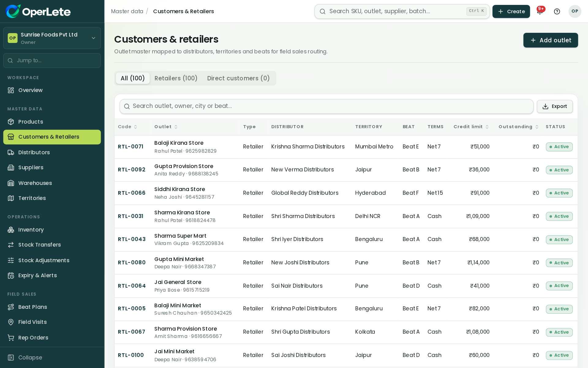Click Active status for RTL-0080
Image resolution: width=588 pixels, height=368 pixels.
[x=559, y=263]
